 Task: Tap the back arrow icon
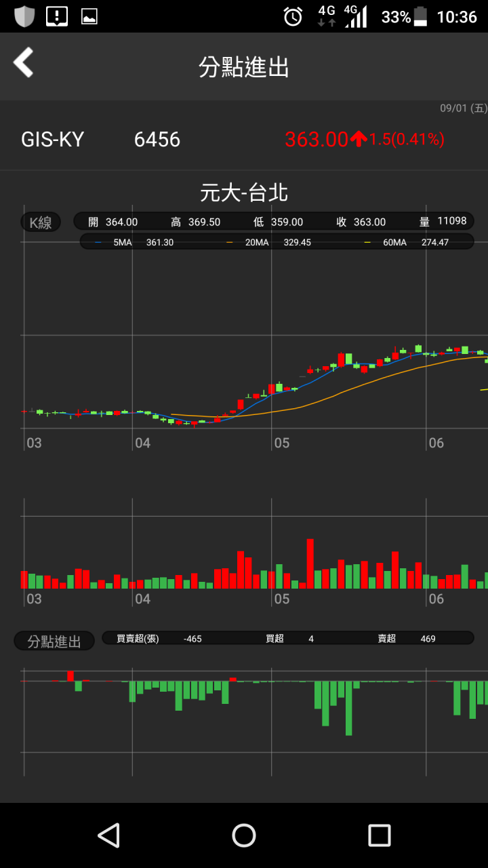[x=23, y=62]
